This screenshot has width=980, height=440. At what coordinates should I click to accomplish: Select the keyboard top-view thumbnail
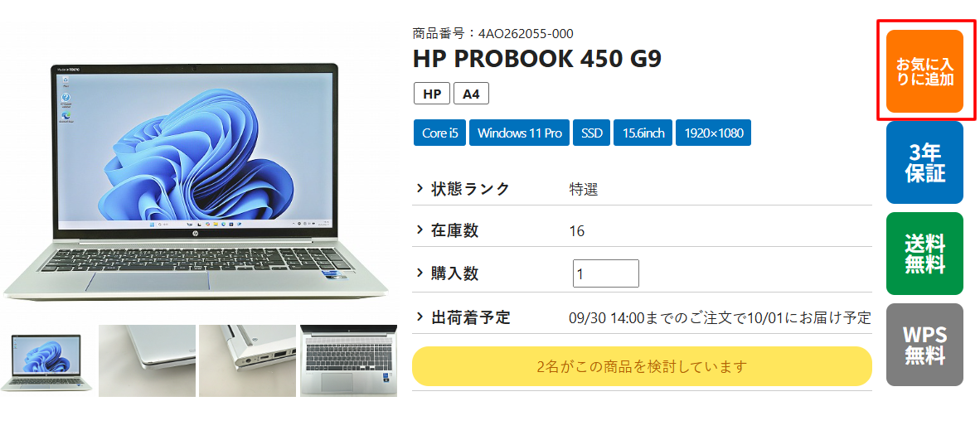coord(348,361)
